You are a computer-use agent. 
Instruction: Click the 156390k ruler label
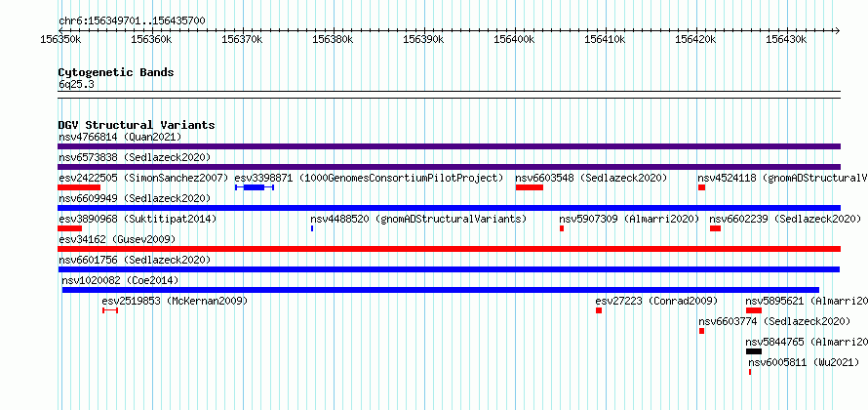coord(424,40)
